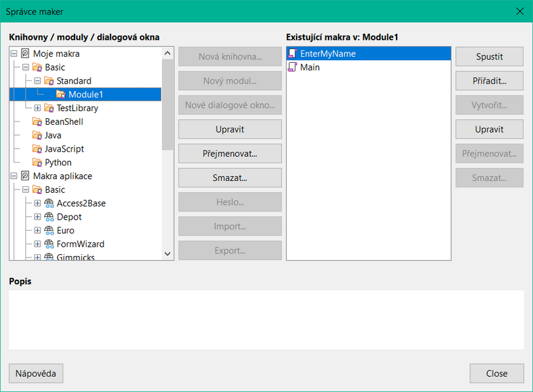Click the Smazat button for the module
The width and height of the screenshot is (533, 392).
tap(230, 178)
